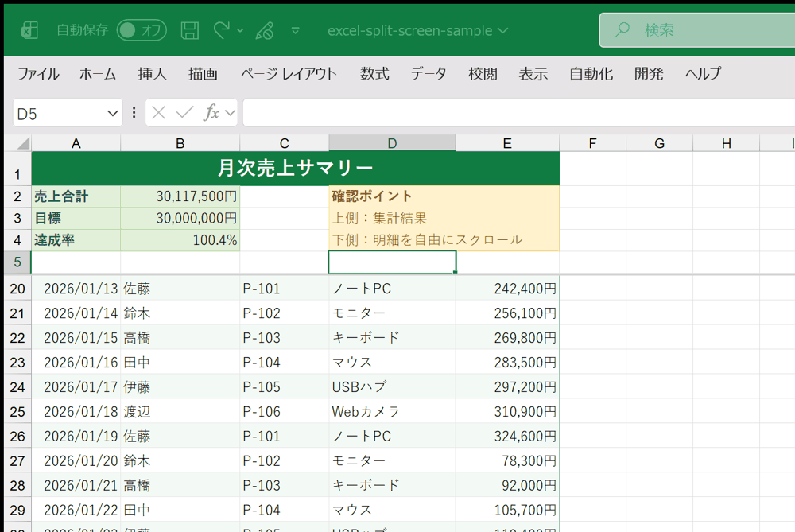This screenshot has width=795, height=532.
Task: Click the Webカメラ cell
Action: tap(392, 412)
